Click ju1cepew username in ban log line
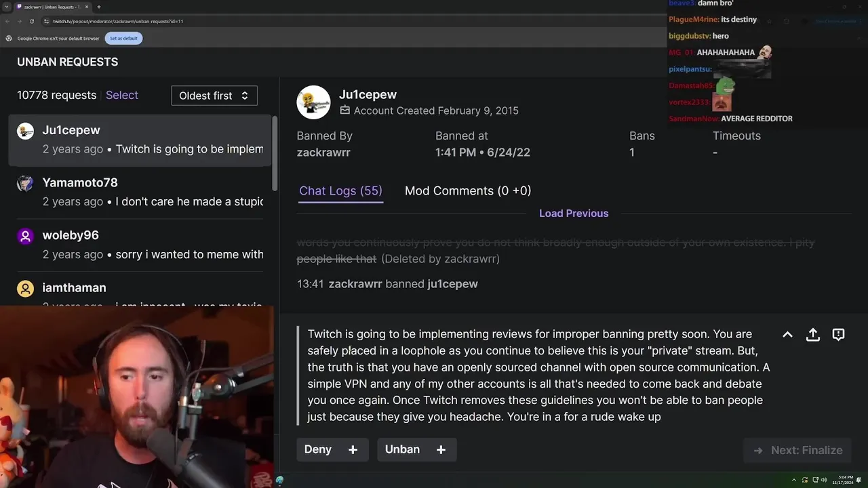 click(x=452, y=284)
